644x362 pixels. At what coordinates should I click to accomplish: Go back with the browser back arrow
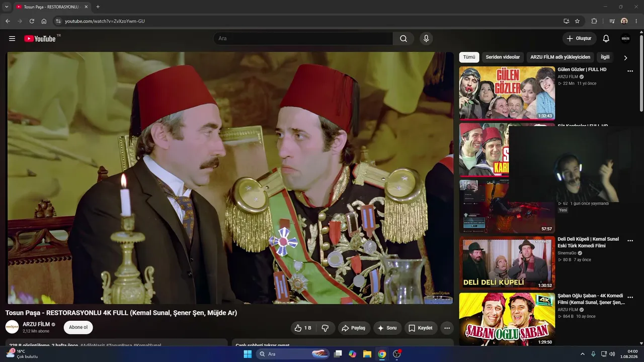pos(8,21)
